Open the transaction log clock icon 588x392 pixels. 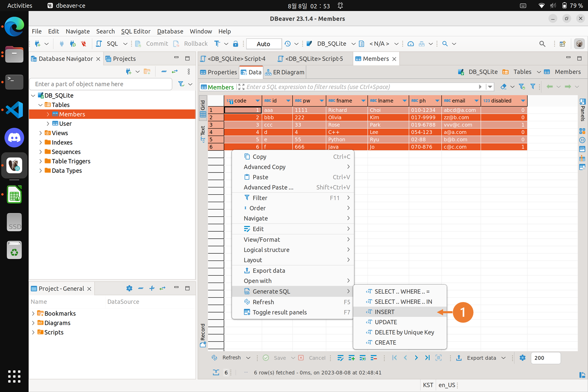click(287, 44)
